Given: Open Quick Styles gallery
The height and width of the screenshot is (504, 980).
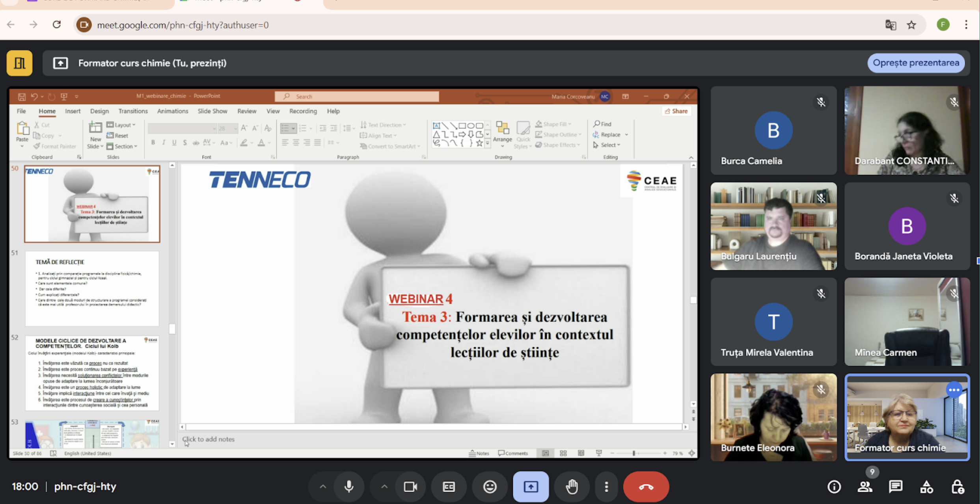Looking at the screenshot, I should (523, 135).
